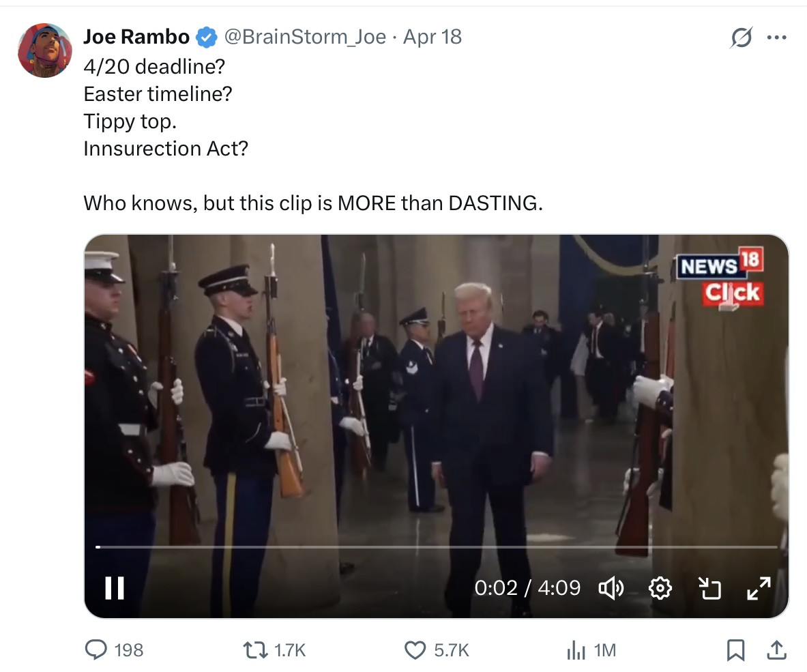Screen dimensions: 807x672
Task: Seek along the video progress bar
Action: coord(437,547)
